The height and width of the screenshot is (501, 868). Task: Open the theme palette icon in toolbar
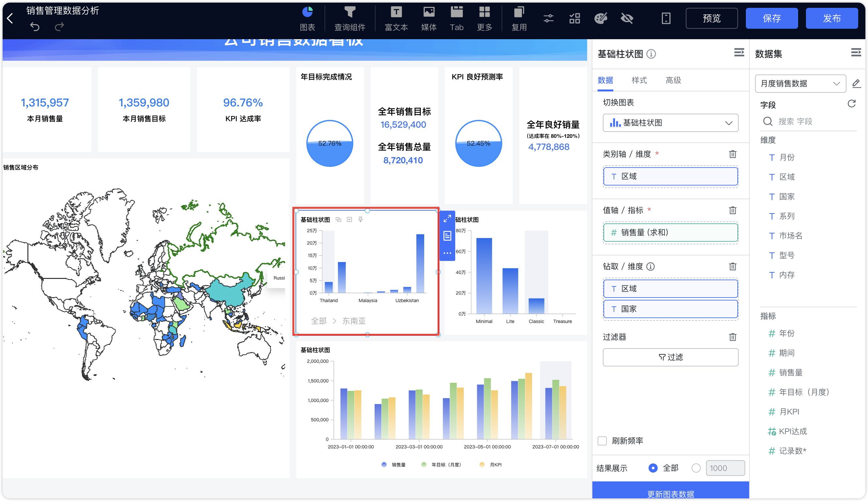point(601,18)
